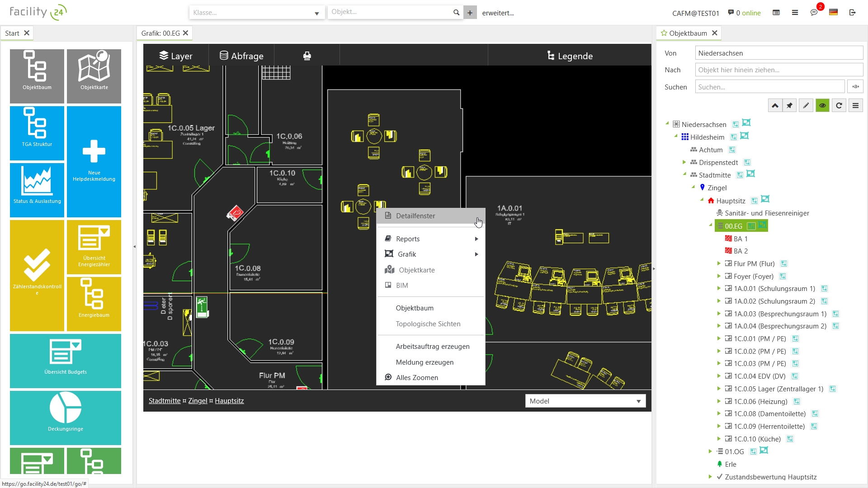868x488 pixels.
Task: Click the pin icon in Objektbaum toolbar
Action: point(789,106)
